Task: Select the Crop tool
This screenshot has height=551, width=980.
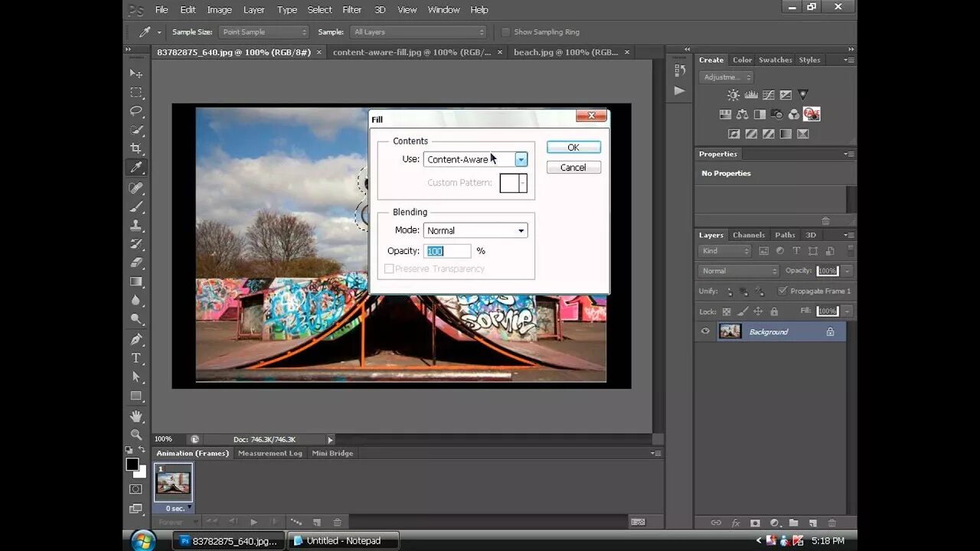Action: click(x=136, y=148)
